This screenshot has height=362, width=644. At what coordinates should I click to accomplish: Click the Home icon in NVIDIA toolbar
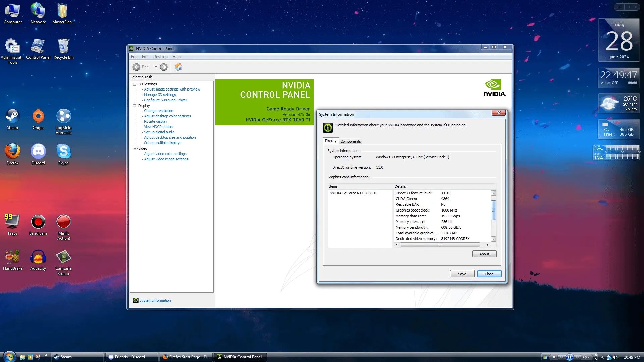(x=179, y=67)
